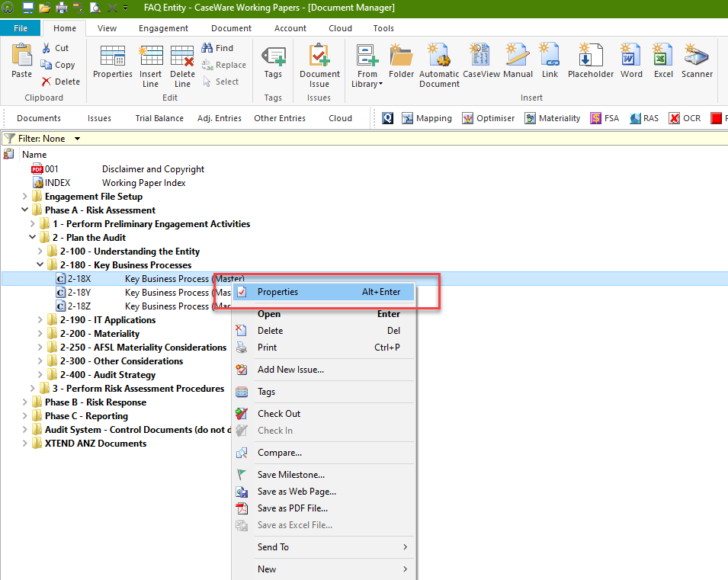Click the OCR toolbar item

tap(685, 118)
